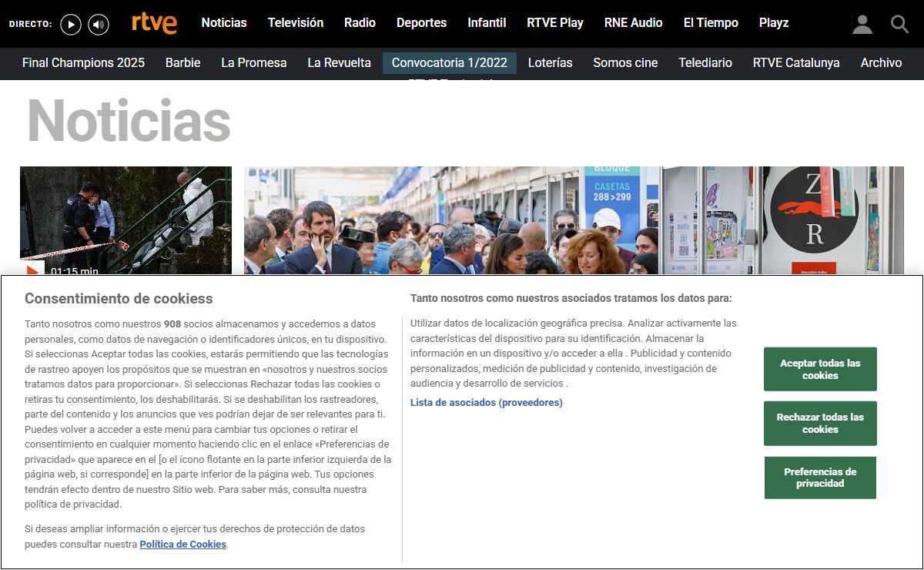Click Aceptar todas las cookies button
This screenshot has width=924, height=570.
tap(820, 369)
